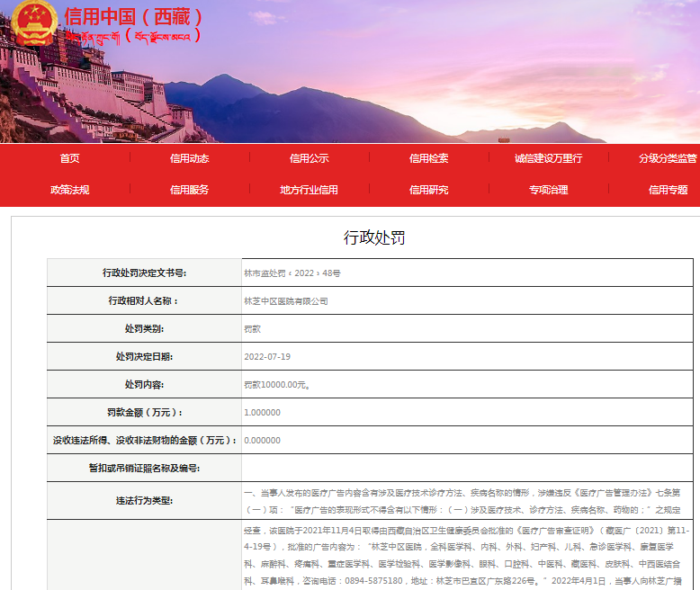The height and width of the screenshot is (590, 700).
Task: Click document number 林市监处罚〔2022〕48号
Action: tap(292, 273)
